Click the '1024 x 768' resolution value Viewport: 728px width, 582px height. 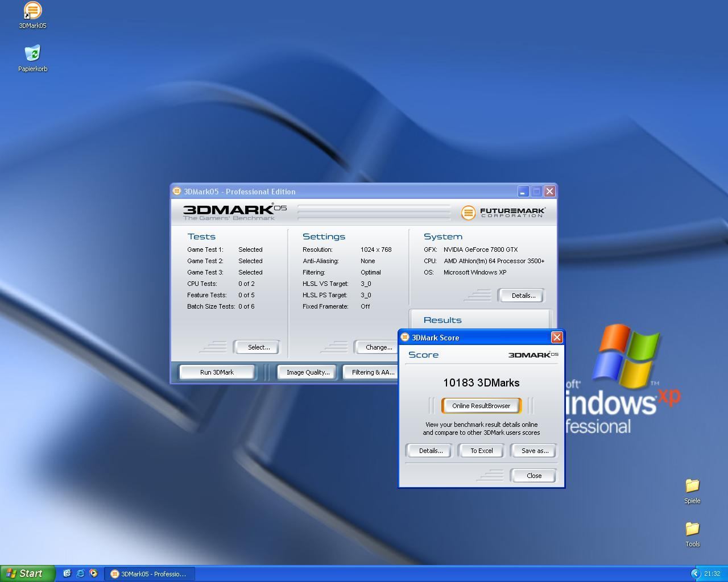376,250
